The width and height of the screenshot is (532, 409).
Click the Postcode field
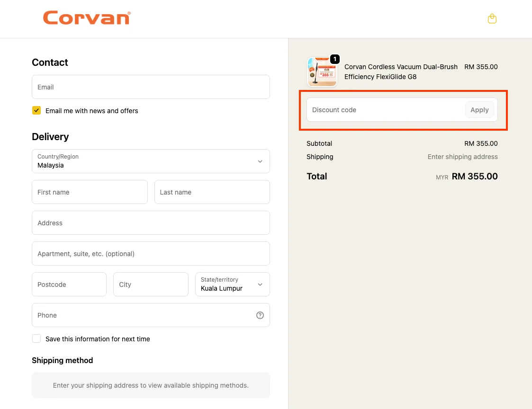[x=69, y=284]
